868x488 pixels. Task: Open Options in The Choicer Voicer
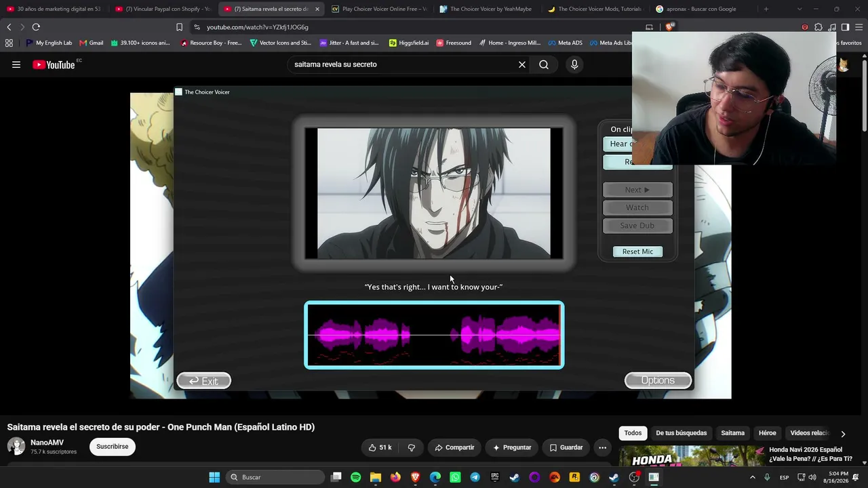pyautogui.click(x=658, y=380)
